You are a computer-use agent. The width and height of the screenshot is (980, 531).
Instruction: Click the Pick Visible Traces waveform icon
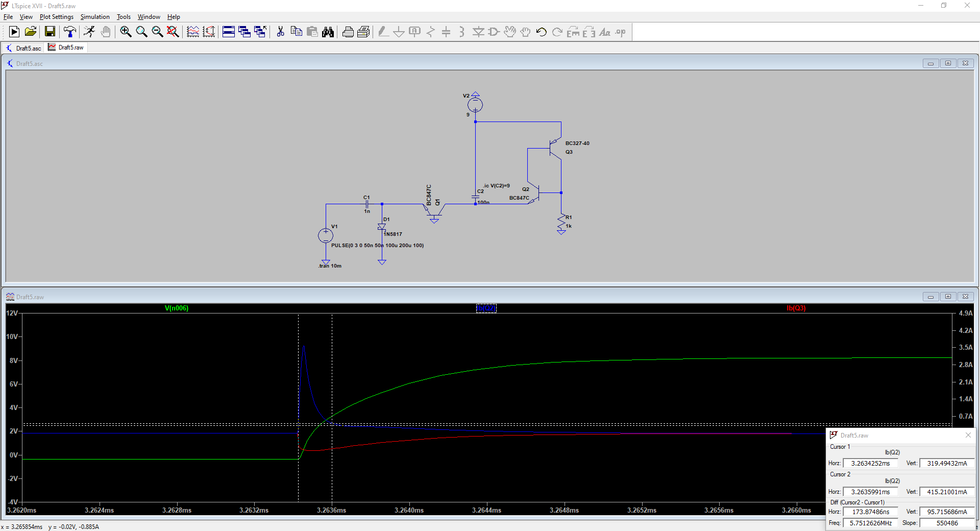(x=193, y=32)
